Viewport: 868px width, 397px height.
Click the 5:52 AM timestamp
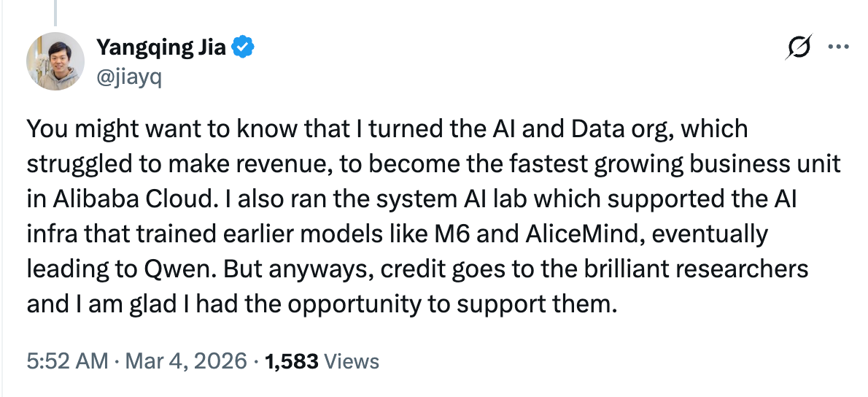click(x=66, y=361)
